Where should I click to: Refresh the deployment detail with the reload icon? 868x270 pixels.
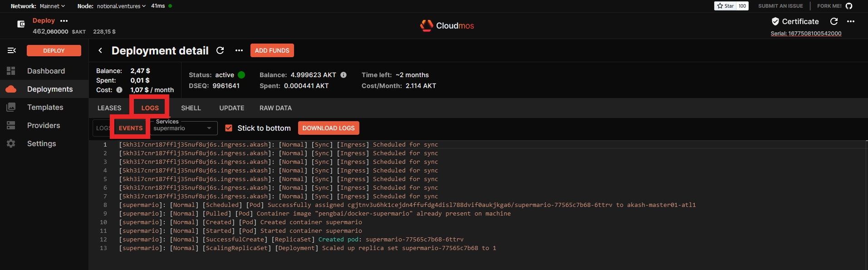(220, 50)
